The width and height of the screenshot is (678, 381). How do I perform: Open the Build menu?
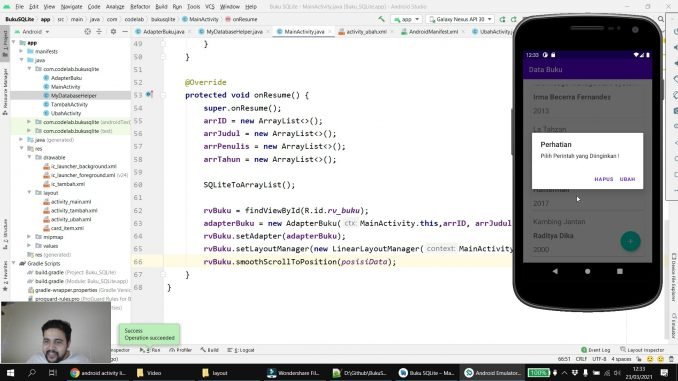coord(161,6)
